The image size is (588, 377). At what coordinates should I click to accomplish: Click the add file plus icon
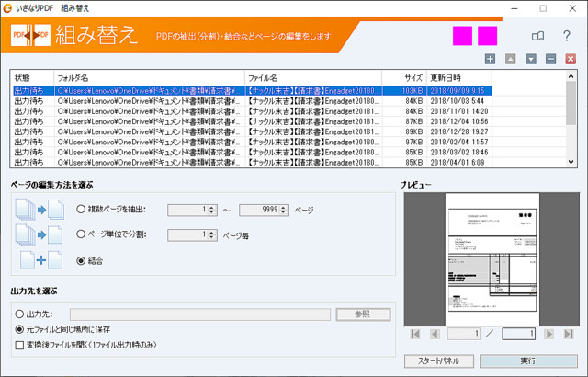[491, 59]
